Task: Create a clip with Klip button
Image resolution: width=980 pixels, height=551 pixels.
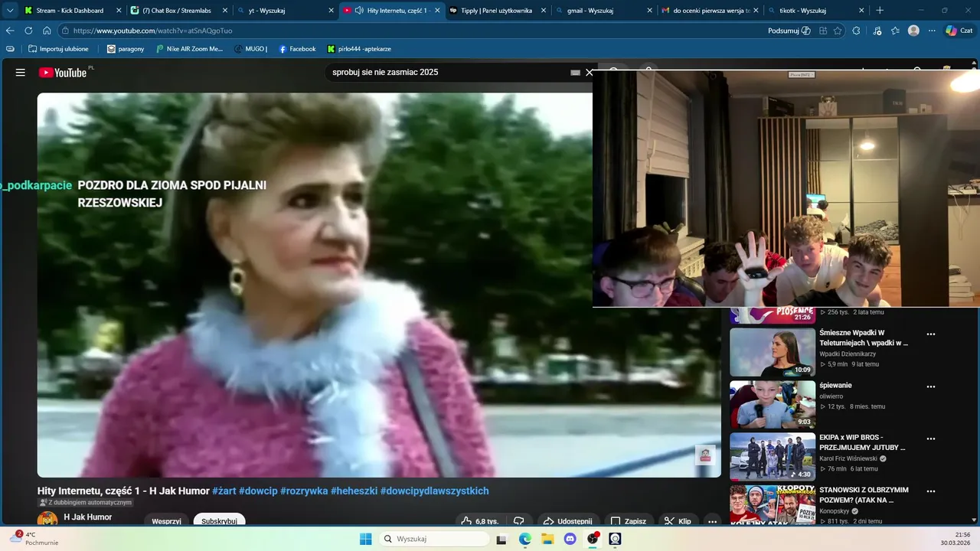Action: coord(678,521)
